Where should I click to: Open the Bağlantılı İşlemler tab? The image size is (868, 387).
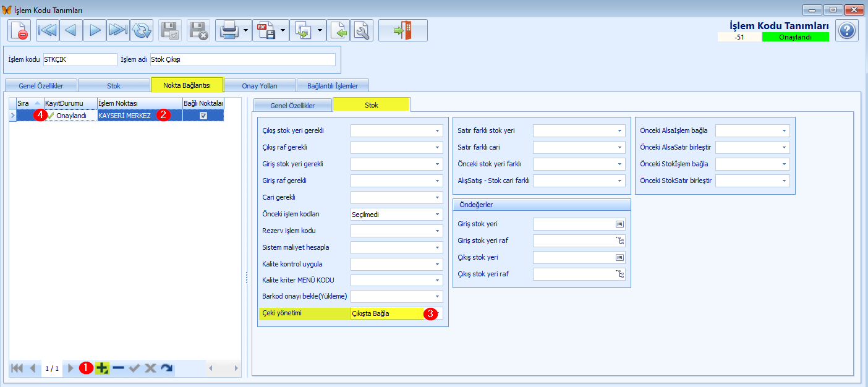pos(333,85)
